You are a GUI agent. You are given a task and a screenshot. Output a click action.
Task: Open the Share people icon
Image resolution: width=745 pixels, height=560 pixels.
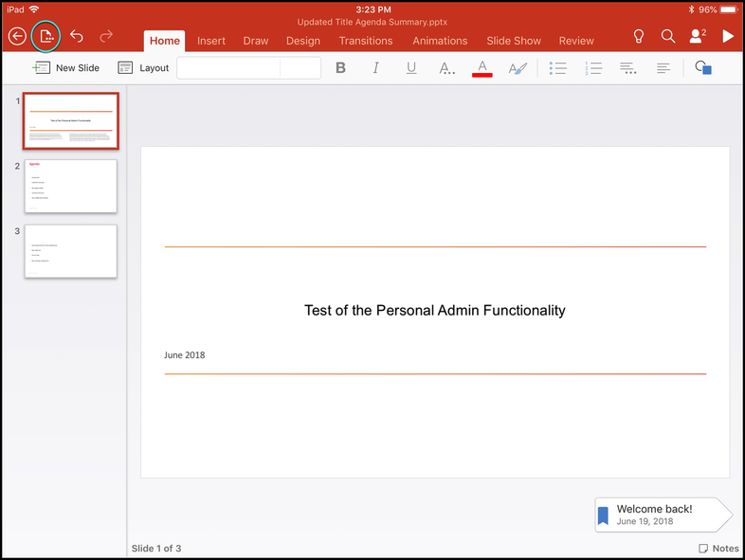click(699, 37)
